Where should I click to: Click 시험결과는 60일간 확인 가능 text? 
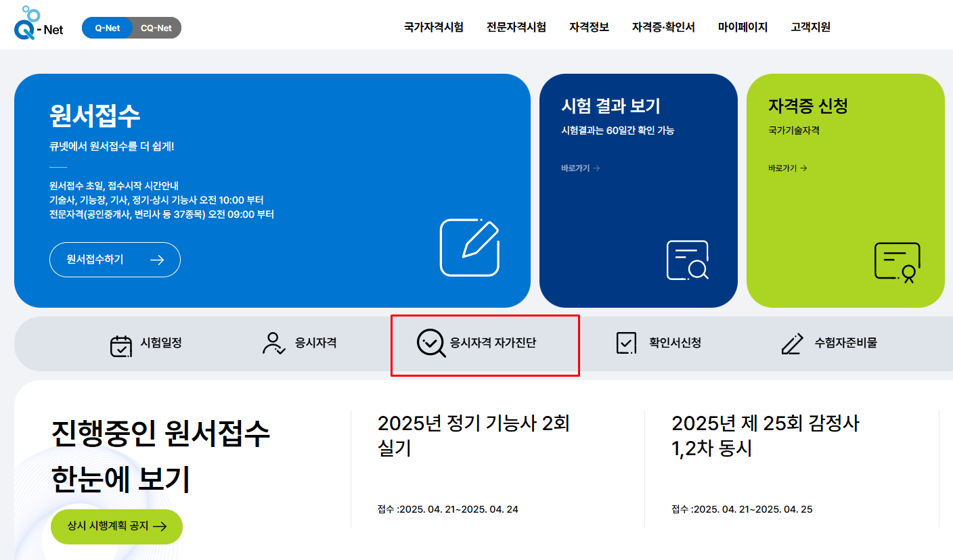(x=617, y=131)
